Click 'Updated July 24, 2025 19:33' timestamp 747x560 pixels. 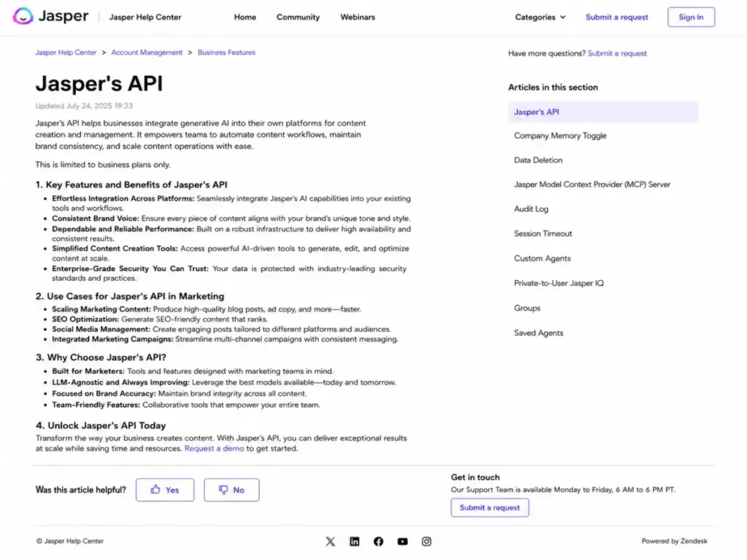(84, 106)
